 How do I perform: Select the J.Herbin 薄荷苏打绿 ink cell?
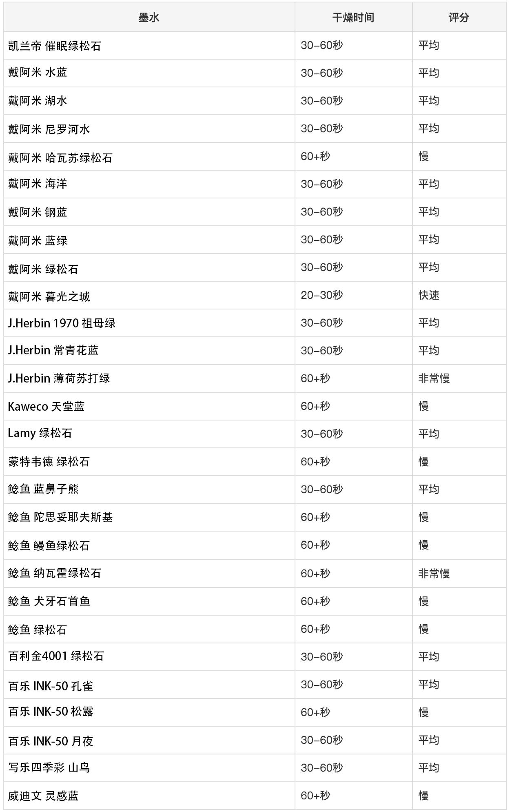[x=59, y=378]
